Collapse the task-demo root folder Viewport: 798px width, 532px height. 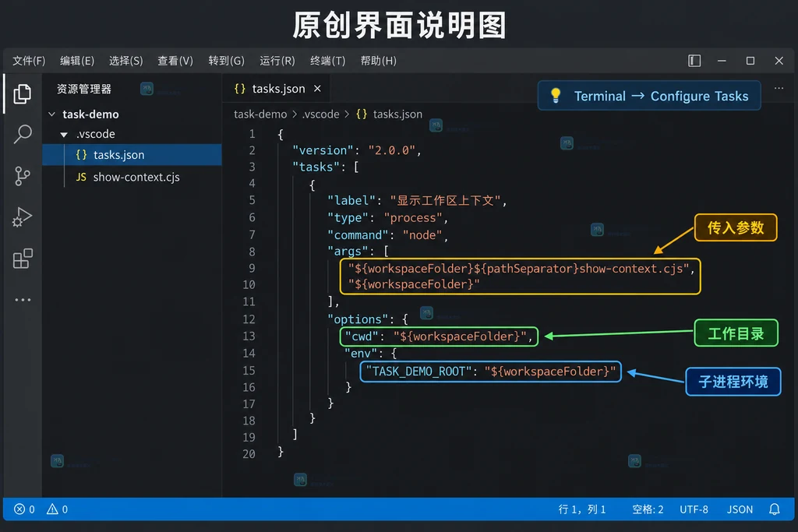coord(51,115)
